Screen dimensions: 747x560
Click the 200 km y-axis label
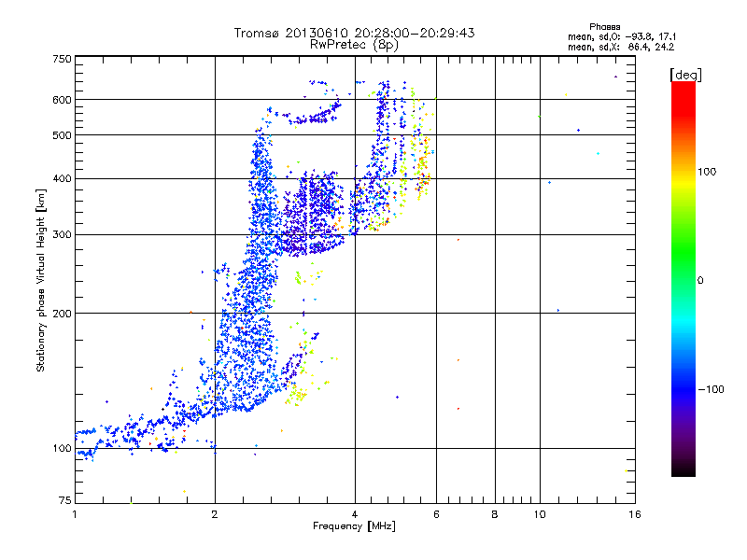(62, 314)
